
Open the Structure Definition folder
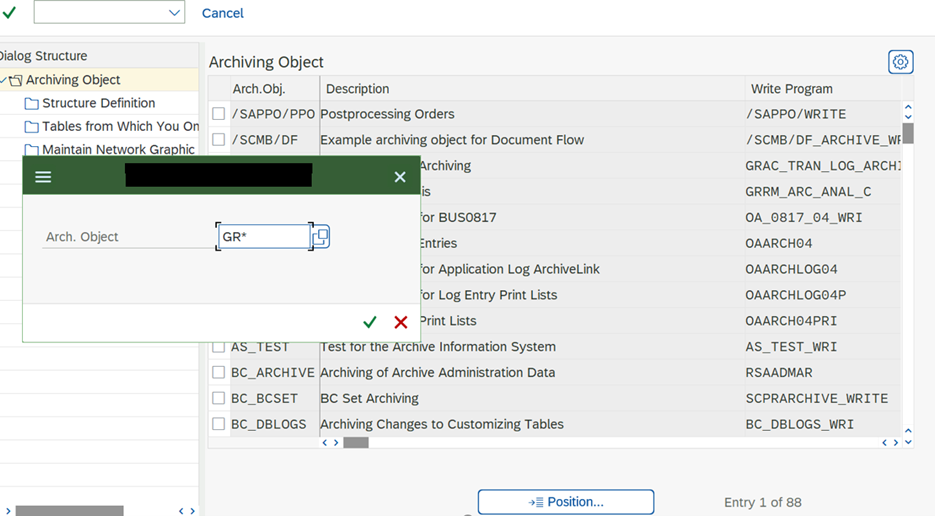click(x=98, y=103)
